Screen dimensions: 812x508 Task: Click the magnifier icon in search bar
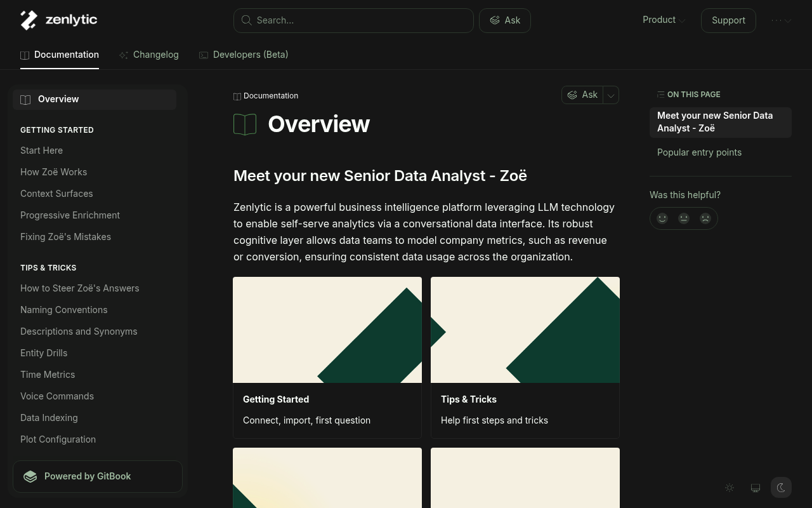coord(246,20)
